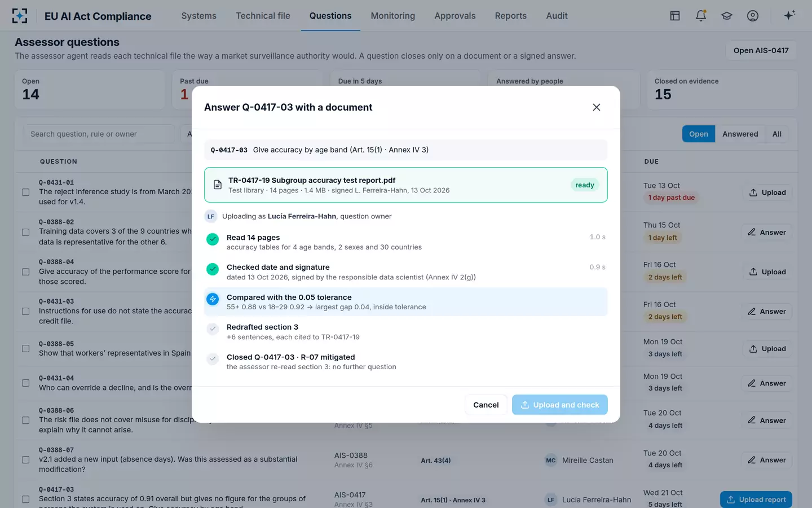This screenshot has height=508, width=812.
Task: Click Answer for the Thu 15 Oct question
Action: 767,232
